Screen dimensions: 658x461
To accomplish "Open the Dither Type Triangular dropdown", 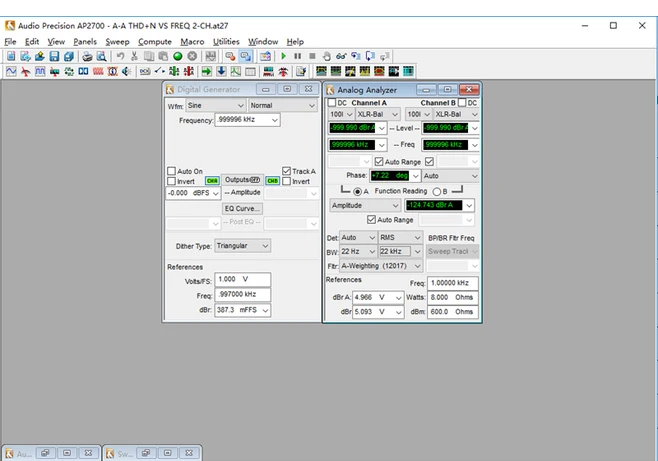I will 243,246.
